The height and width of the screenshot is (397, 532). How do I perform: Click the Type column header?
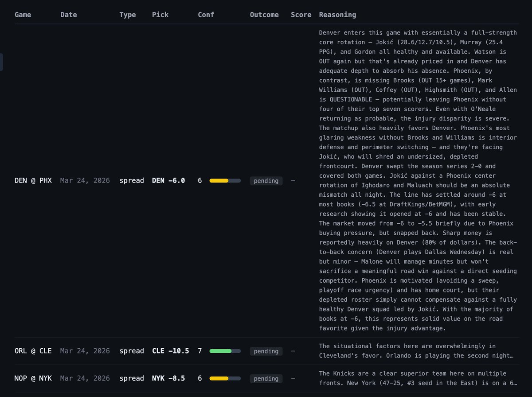point(128,15)
